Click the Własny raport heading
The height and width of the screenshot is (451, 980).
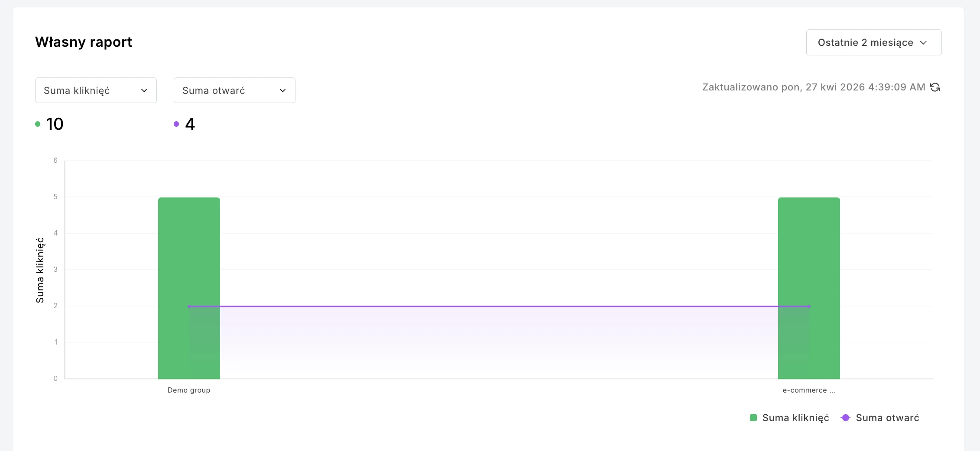[84, 42]
